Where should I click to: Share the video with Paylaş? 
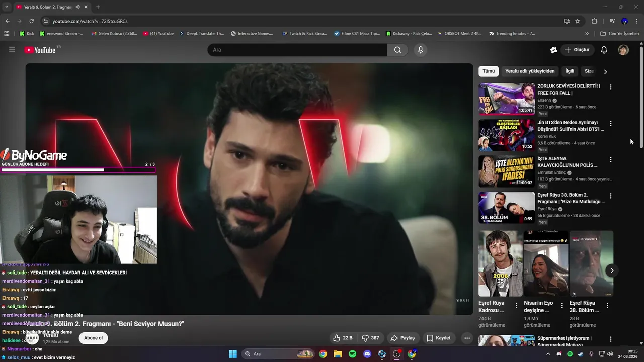403,338
